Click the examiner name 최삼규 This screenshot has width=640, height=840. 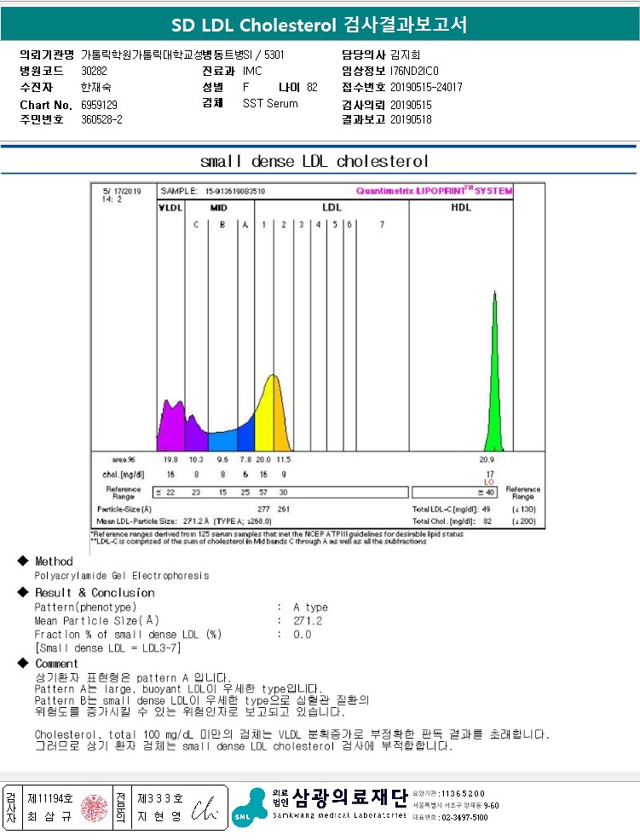(49, 816)
